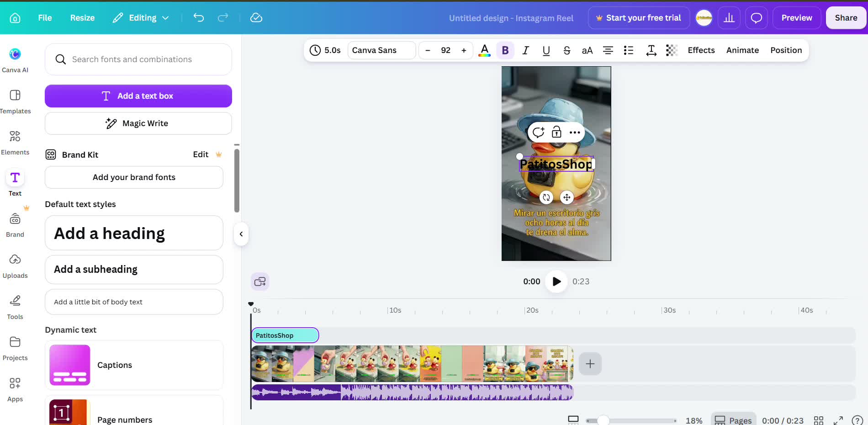
Task: Click the search fonts and combinations field
Action: pyautogui.click(x=138, y=59)
